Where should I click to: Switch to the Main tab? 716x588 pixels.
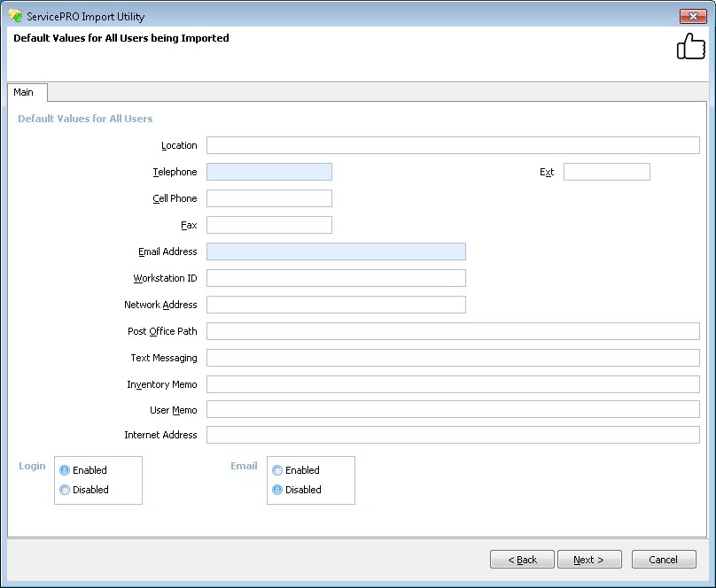click(26, 92)
